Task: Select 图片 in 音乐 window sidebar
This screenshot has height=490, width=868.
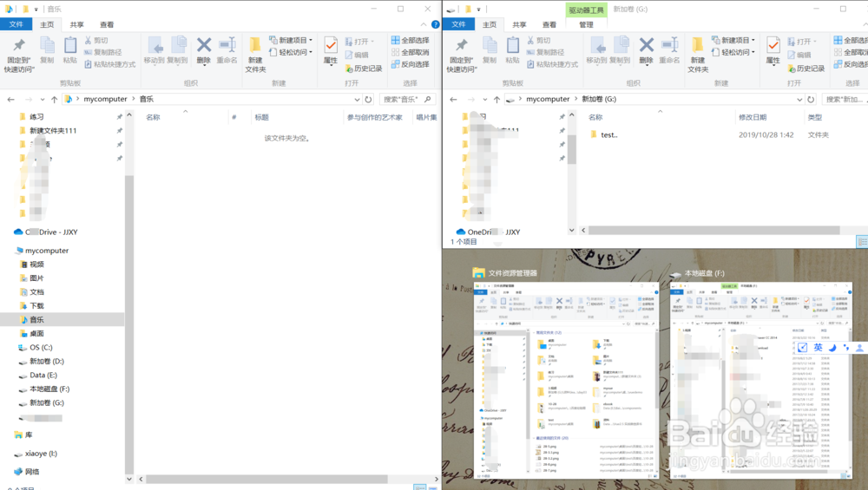Action: point(36,278)
